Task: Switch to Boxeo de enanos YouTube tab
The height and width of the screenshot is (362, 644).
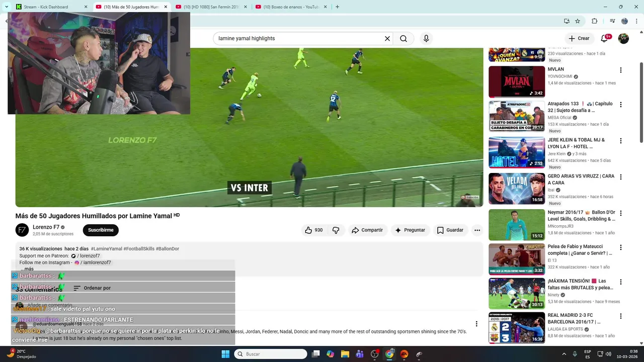Action: [x=291, y=7]
